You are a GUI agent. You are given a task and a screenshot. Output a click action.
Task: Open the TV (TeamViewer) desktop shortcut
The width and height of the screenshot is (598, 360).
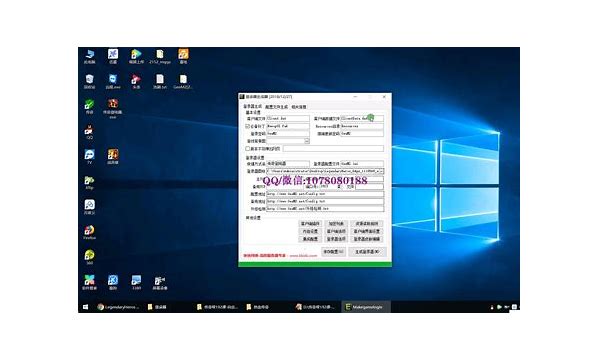tap(89, 156)
